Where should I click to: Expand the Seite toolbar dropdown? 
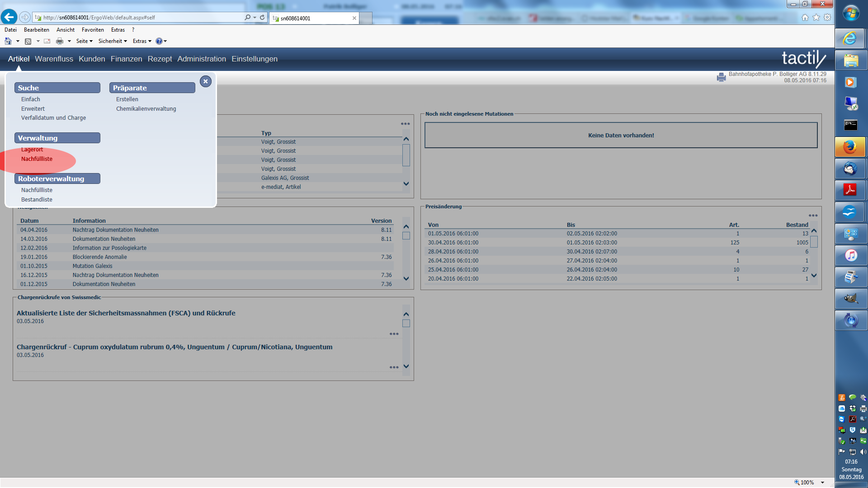(84, 41)
